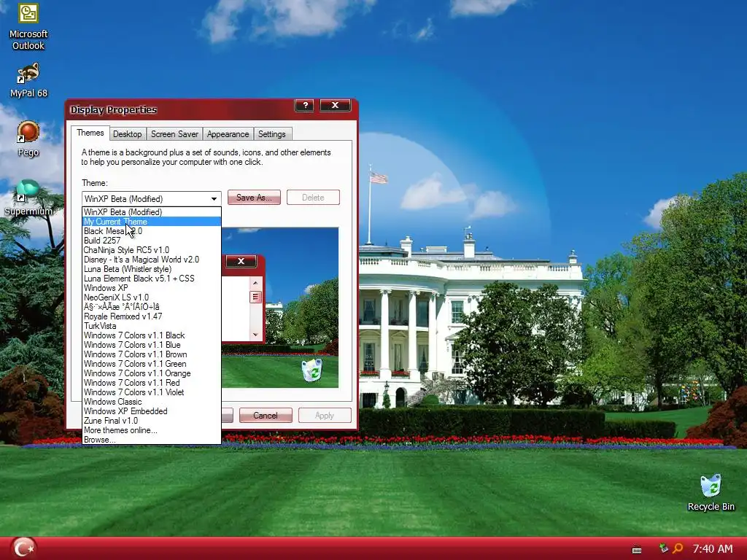Select NeoGeniX LS v1.0 theme
747x560 pixels.
[152, 297]
